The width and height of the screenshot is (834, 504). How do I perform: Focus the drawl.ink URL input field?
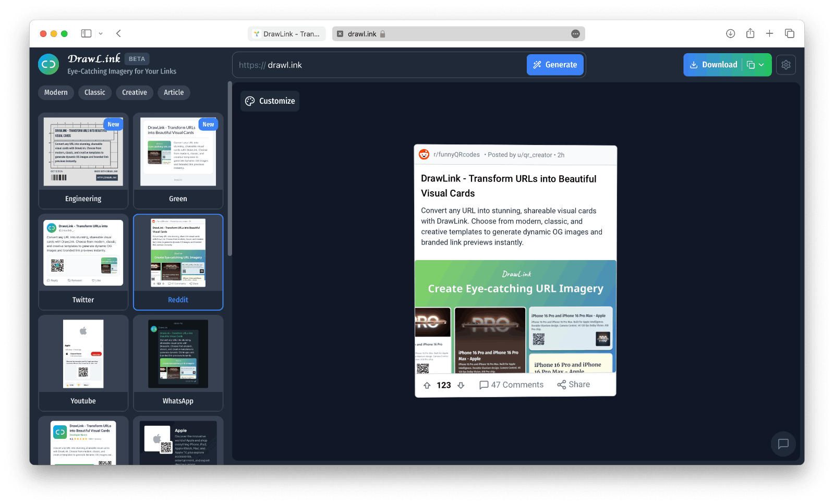(x=379, y=65)
